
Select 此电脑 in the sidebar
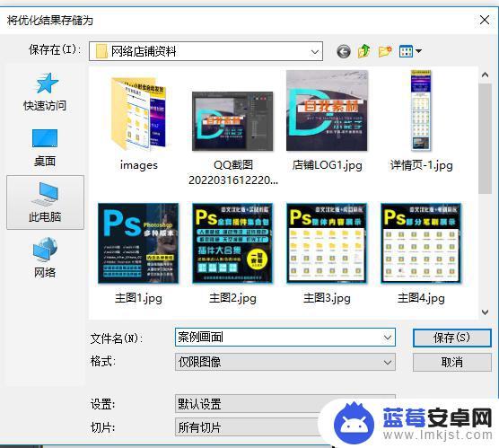45,202
